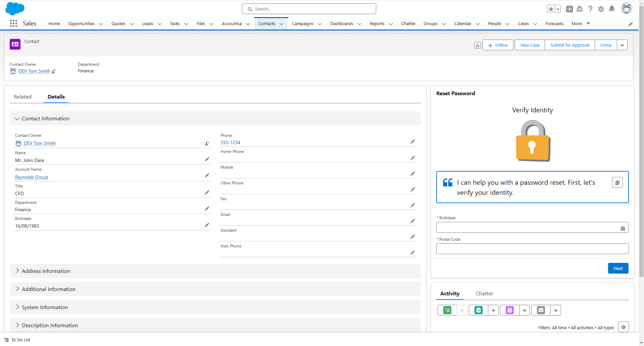This screenshot has height=346, width=644.
Task: Switch to the Related tab
Action: pos(22,97)
